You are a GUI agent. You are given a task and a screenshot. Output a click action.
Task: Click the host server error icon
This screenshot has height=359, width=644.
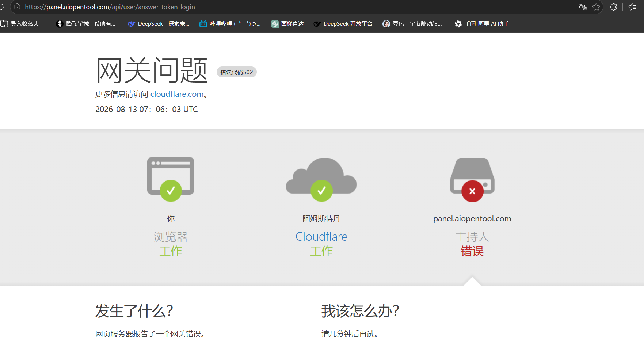click(x=472, y=180)
